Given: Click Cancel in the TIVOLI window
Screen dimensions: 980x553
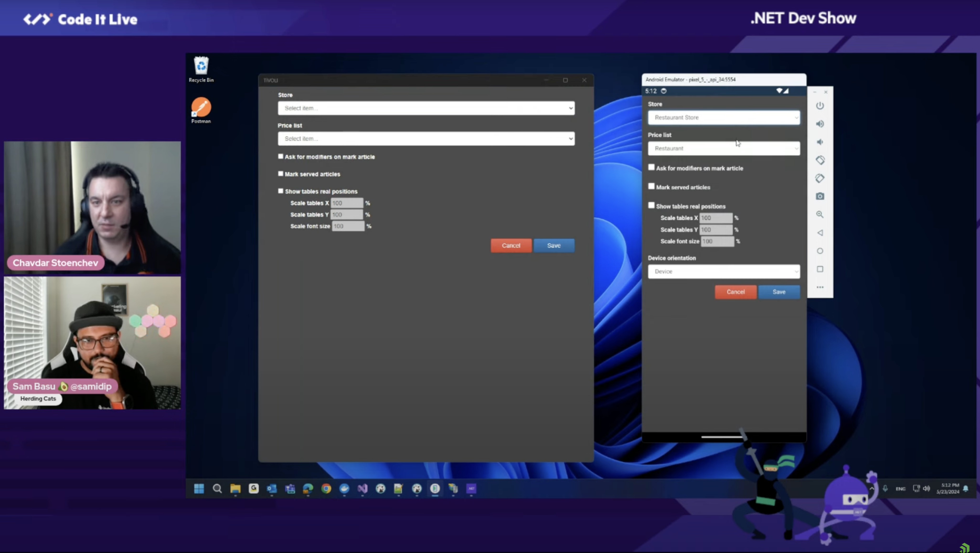Looking at the screenshot, I should tap(511, 246).
